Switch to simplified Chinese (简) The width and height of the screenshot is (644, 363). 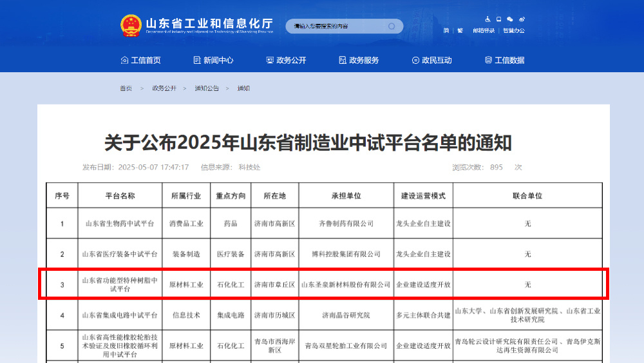pyautogui.click(x=446, y=31)
